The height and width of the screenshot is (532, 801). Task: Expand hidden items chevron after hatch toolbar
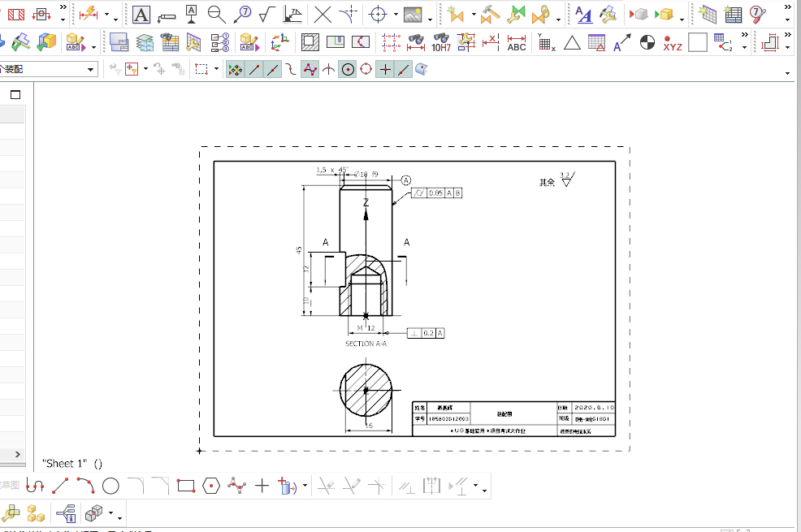tap(63, 7)
